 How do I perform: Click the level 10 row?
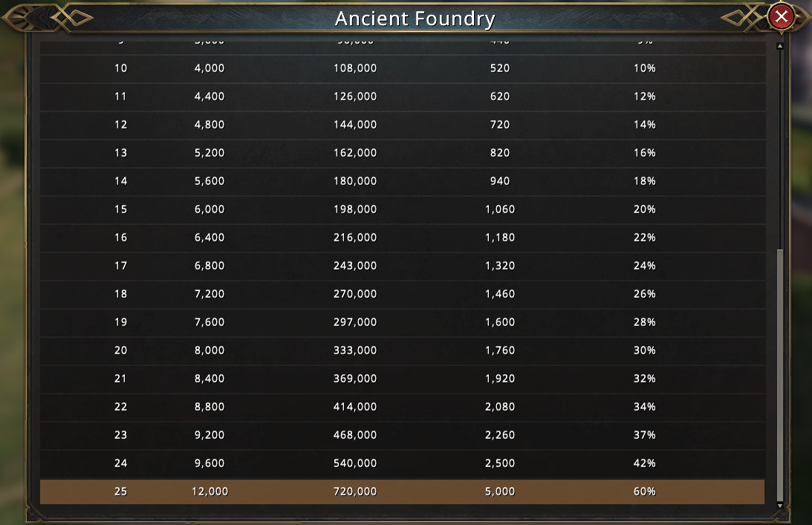tap(402, 68)
